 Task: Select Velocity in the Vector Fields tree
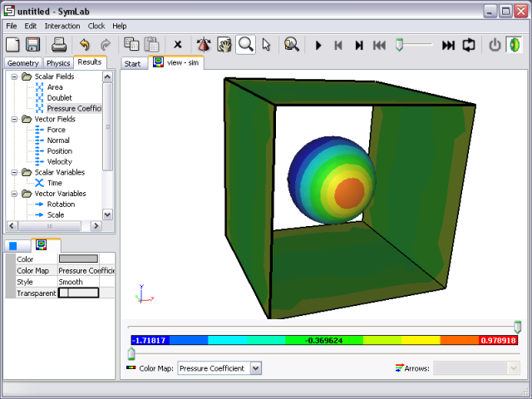[59, 161]
